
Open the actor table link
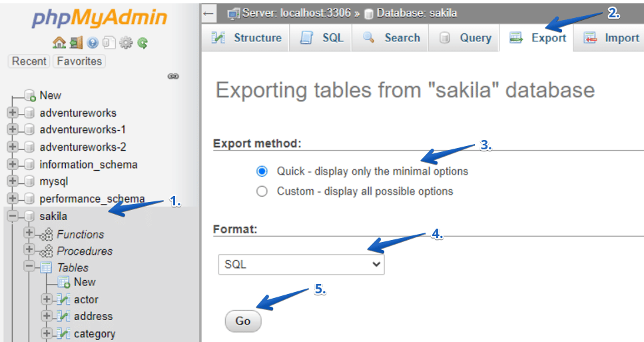(x=86, y=299)
